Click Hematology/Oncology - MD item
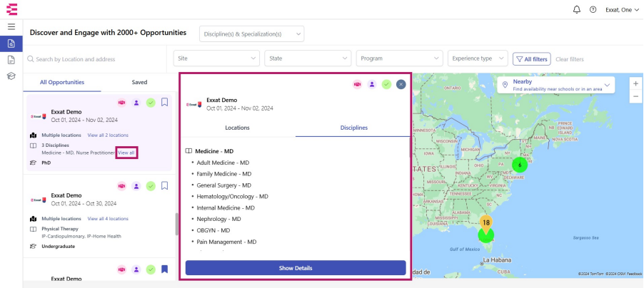 233,197
